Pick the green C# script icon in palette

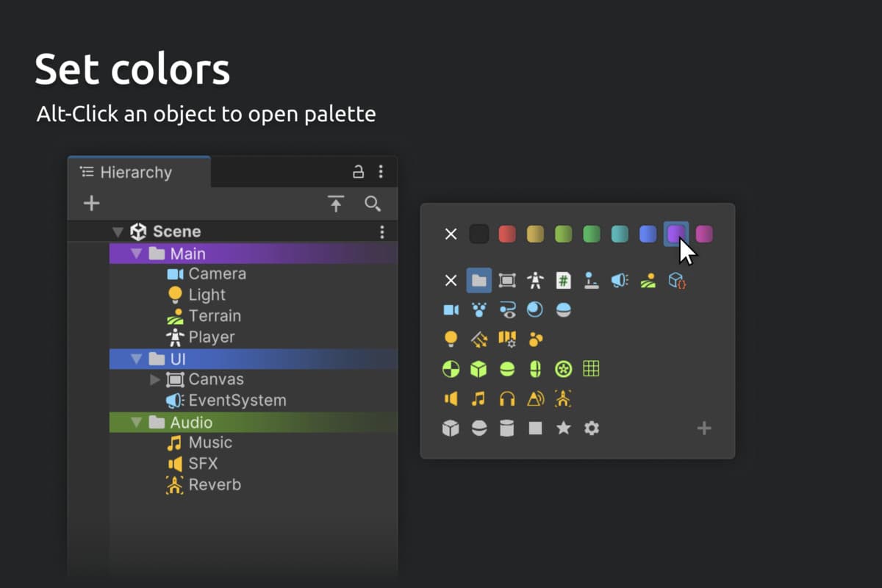563,280
